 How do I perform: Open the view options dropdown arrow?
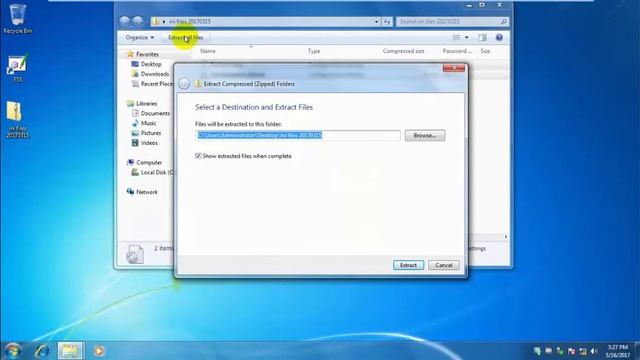(x=467, y=38)
